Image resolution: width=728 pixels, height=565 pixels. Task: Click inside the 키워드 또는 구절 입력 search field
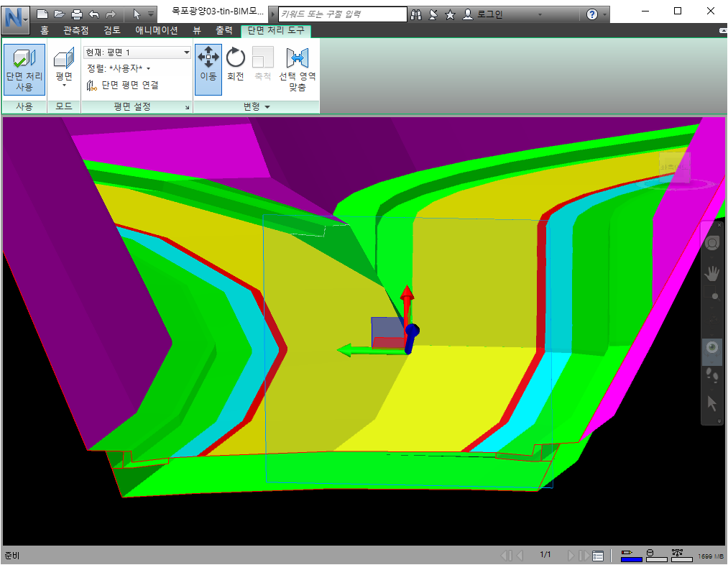click(x=338, y=14)
